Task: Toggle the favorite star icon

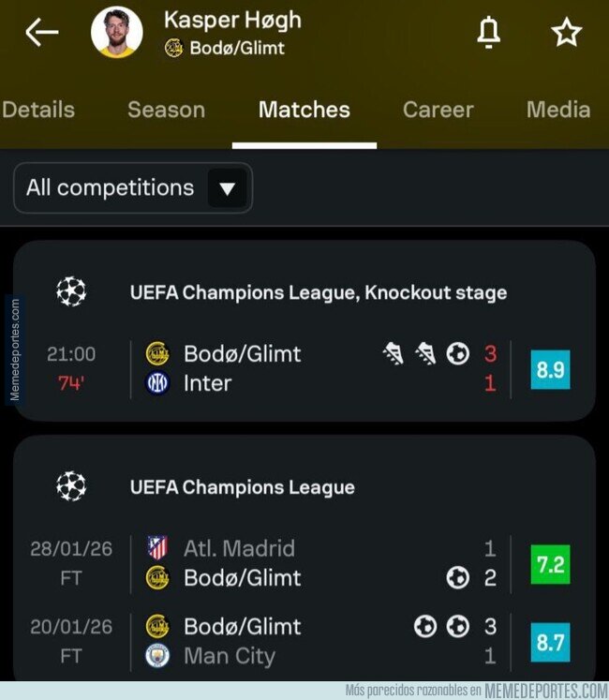Action: 566,33
